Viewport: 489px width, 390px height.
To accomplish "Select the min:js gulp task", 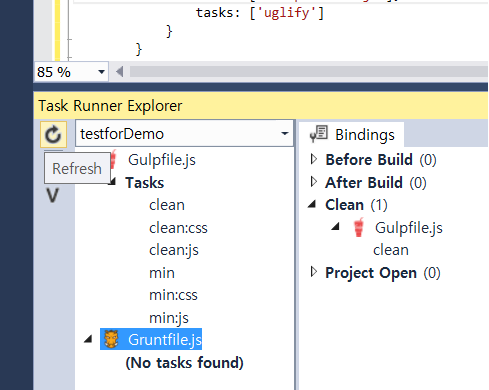I will pyautogui.click(x=169, y=318).
